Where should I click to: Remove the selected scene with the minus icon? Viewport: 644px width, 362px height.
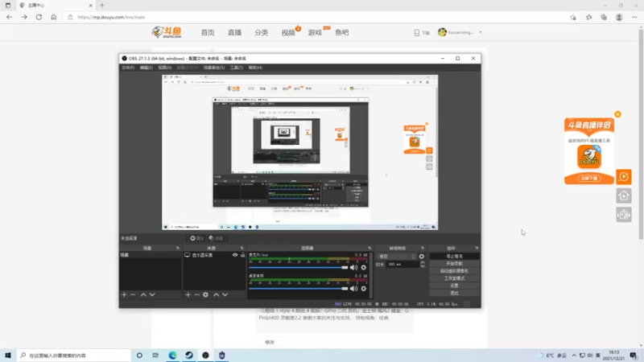[x=133, y=294]
